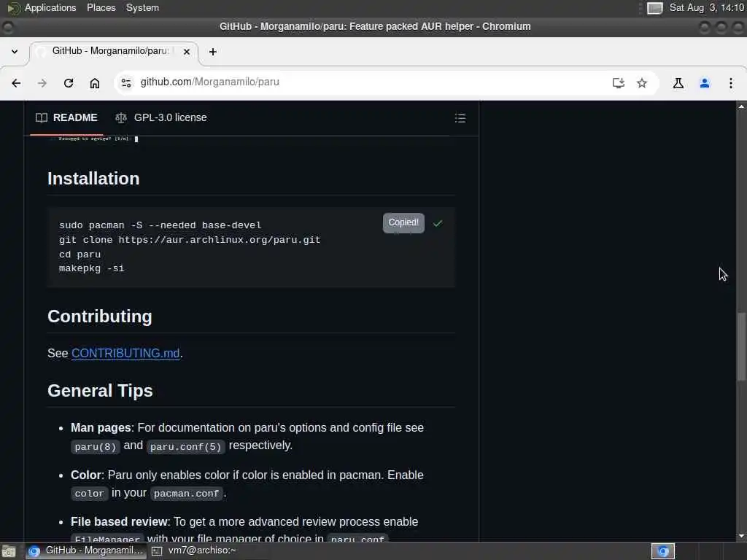
Task: Click the 'Man pages' bold text
Action: point(101,427)
